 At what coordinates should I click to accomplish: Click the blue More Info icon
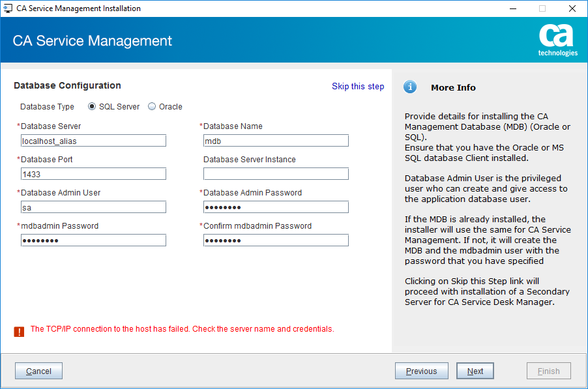point(410,87)
